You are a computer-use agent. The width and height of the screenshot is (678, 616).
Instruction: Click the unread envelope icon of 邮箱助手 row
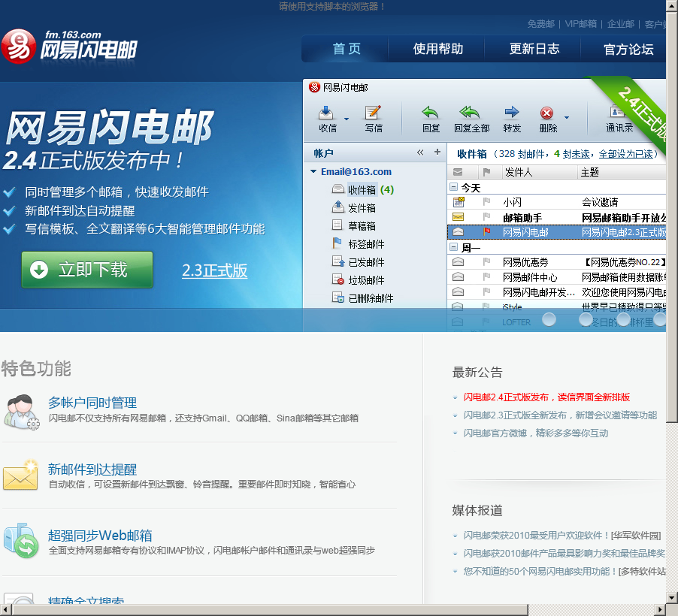click(458, 216)
